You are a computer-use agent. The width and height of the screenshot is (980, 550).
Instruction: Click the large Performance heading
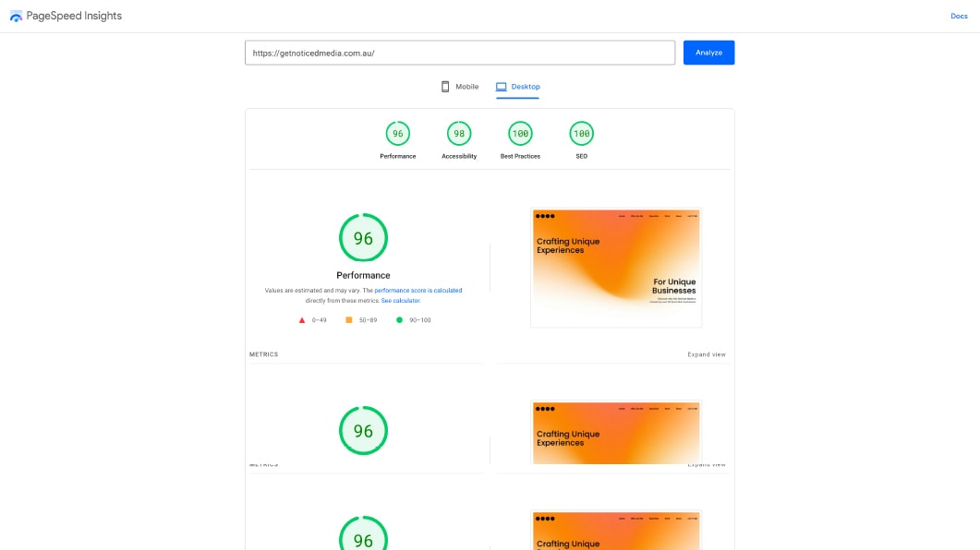coord(363,275)
